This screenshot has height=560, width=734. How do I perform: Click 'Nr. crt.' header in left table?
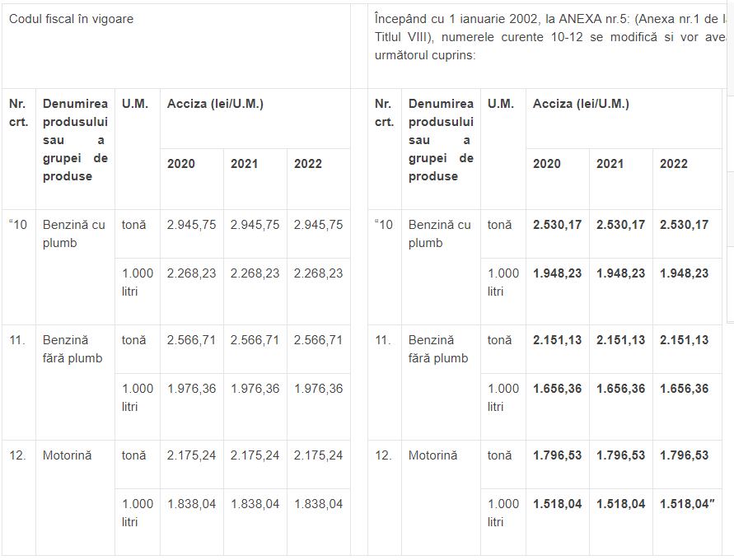click(18, 113)
